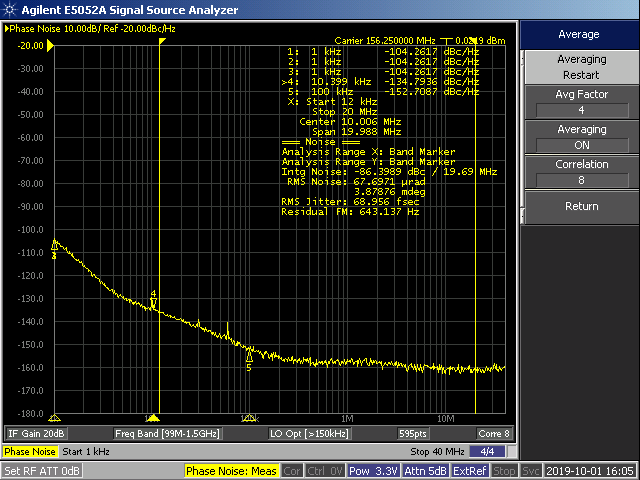Toggle Averaging ON softkey

[x=581, y=137]
